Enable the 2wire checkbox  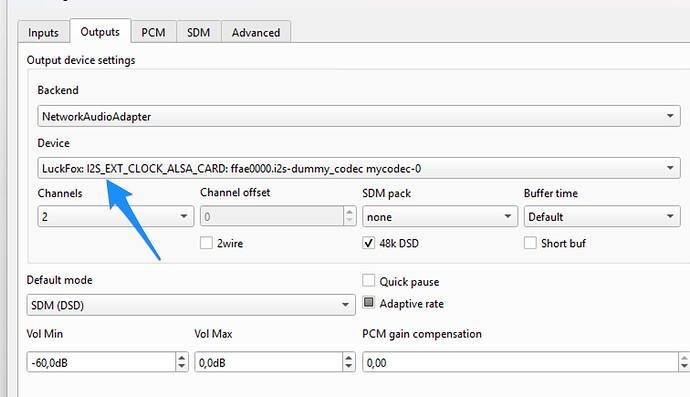(206, 243)
